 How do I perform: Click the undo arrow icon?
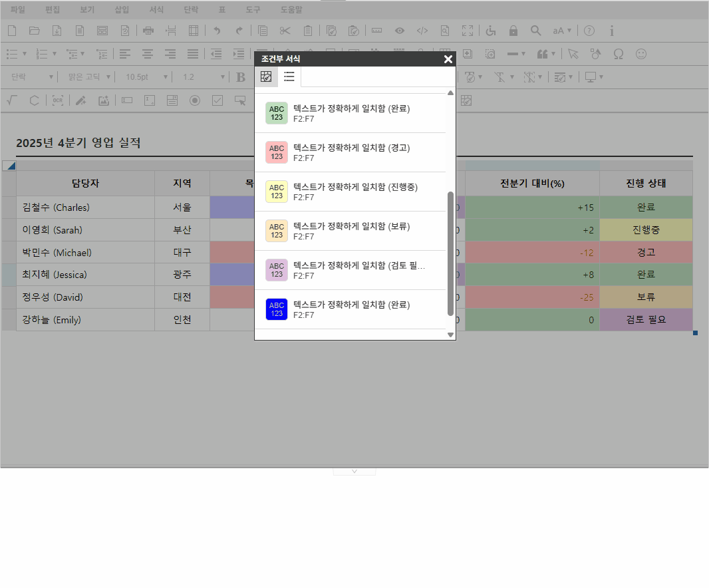pos(216,31)
